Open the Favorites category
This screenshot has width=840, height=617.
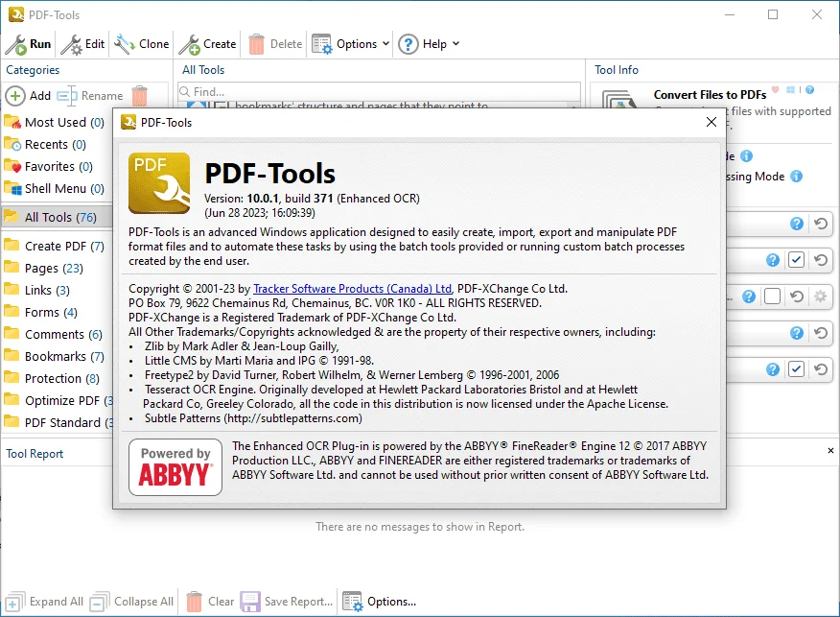click(49, 167)
